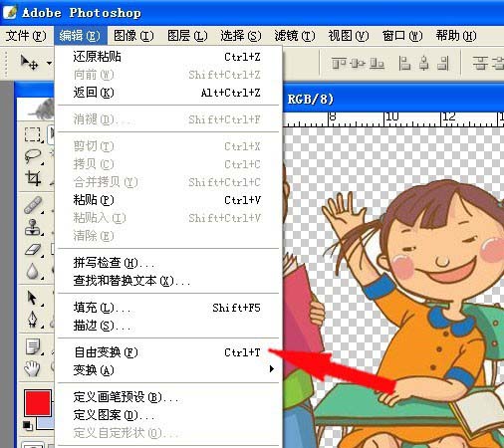Viewport: 504px width, 448px height.
Task: Select the Crop tool
Action: [32, 178]
